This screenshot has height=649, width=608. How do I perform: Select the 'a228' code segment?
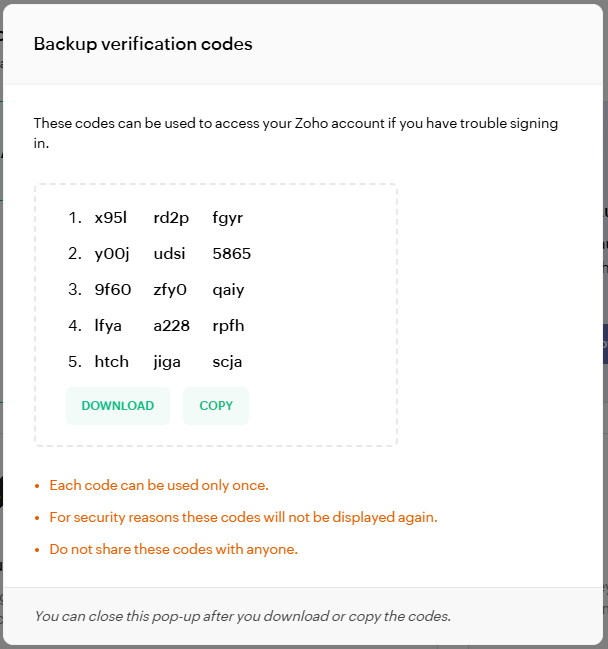point(171,326)
